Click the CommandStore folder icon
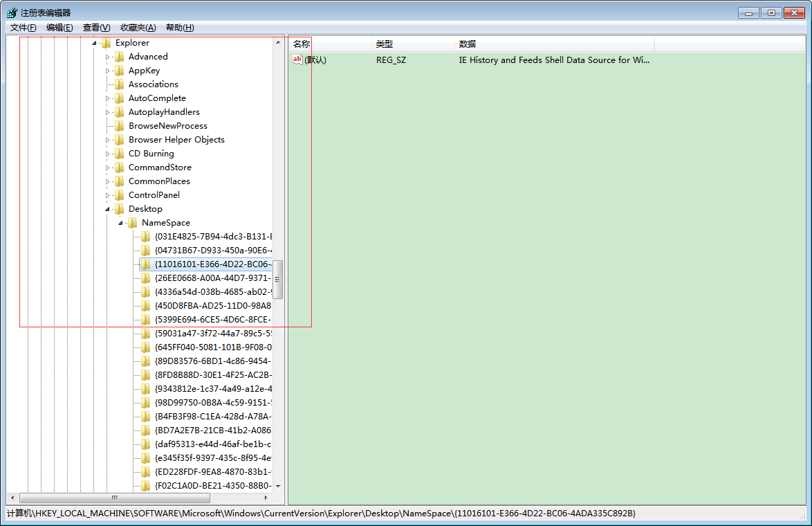The width and height of the screenshot is (812, 526). click(x=119, y=167)
